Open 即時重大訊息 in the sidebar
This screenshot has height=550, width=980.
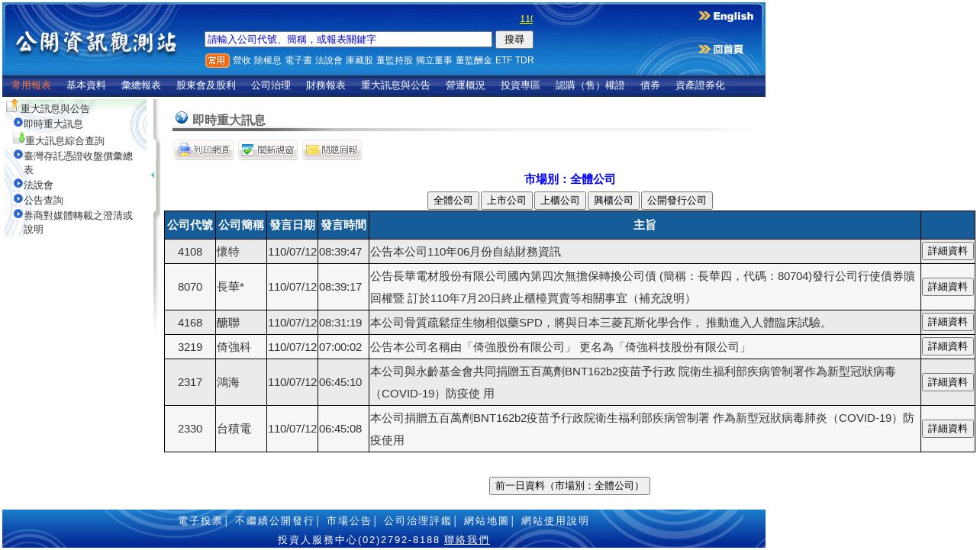pyautogui.click(x=53, y=124)
